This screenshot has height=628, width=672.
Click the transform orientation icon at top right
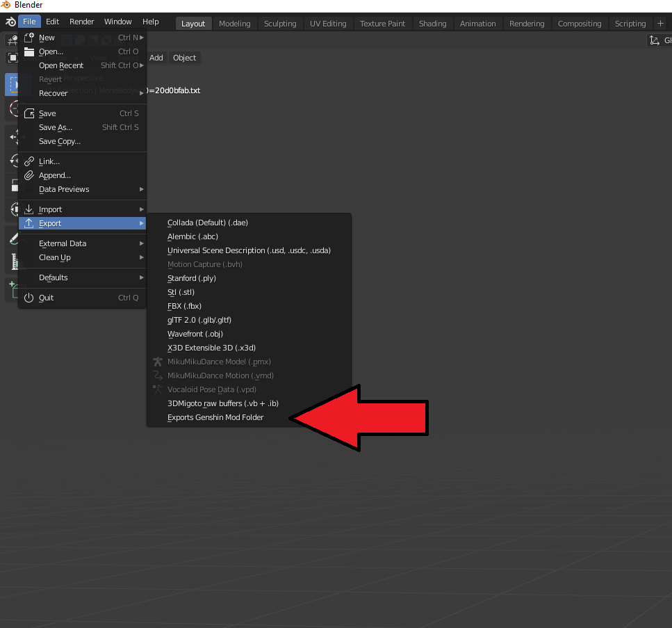pos(654,40)
